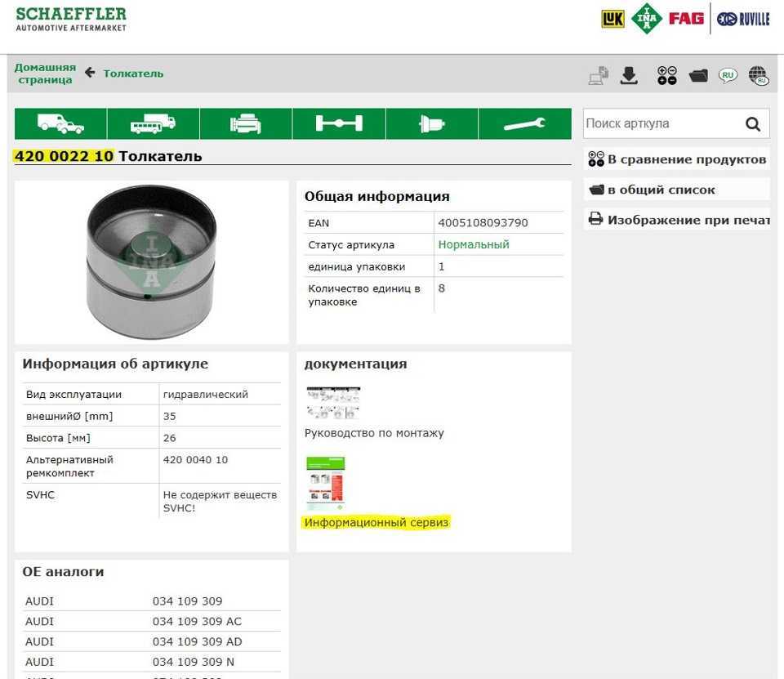The image size is (784, 679).
Task: Select the axle/chassis category icon
Action: coord(339,123)
